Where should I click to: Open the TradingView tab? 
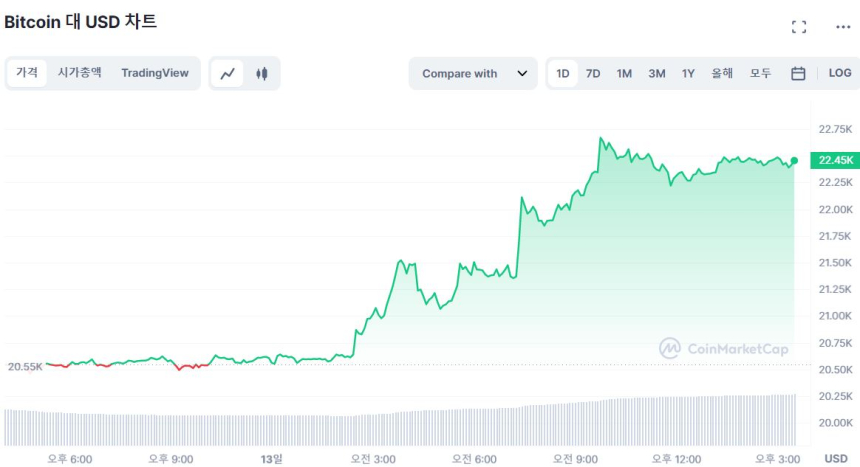point(155,73)
